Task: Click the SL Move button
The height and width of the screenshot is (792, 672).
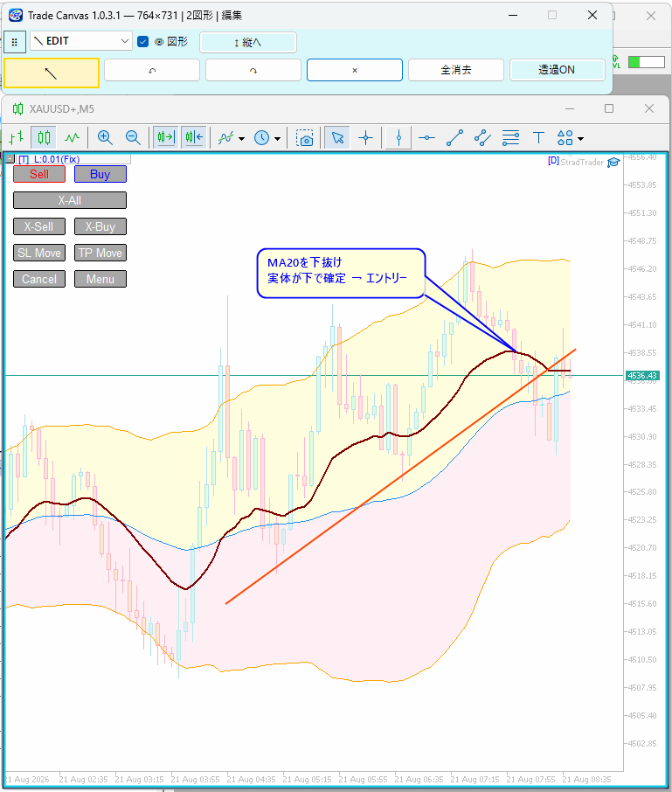Action: pos(39,253)
